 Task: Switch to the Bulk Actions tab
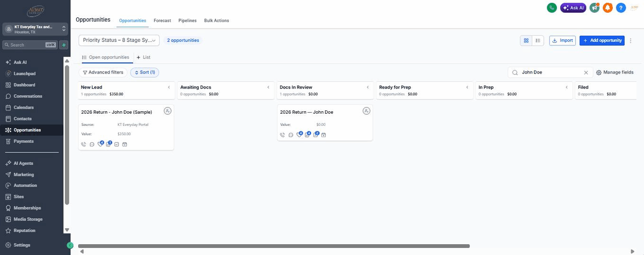click(x=217, y=21)
